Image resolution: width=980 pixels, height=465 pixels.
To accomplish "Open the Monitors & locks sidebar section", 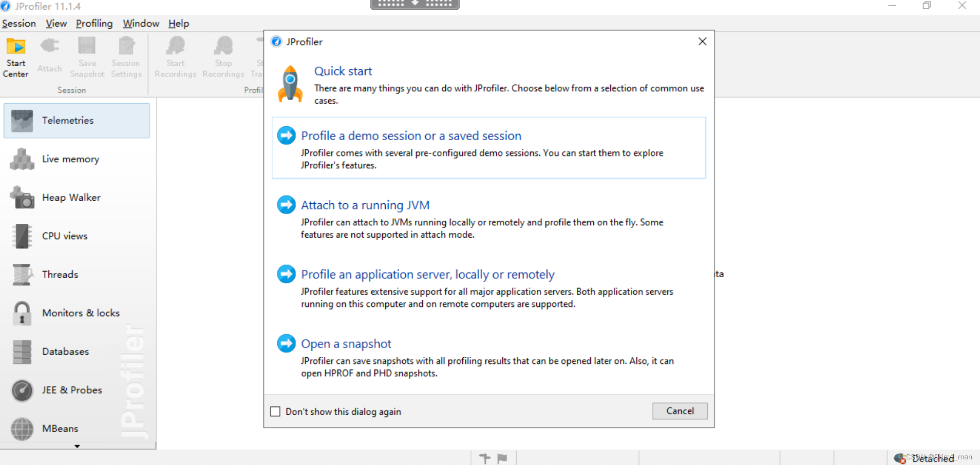I will click(x=77, y=313).
